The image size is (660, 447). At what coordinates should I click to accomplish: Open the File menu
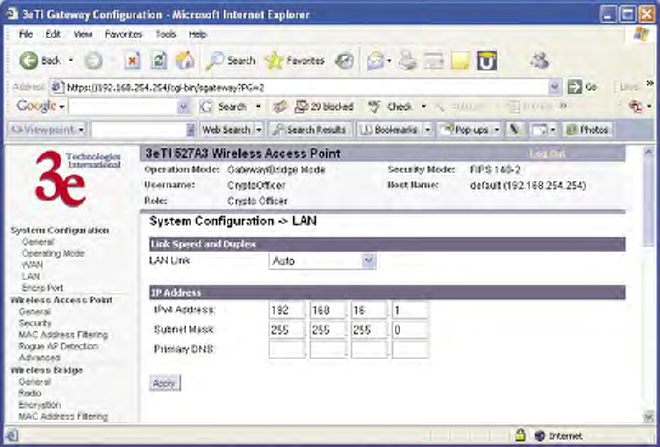(26, 34)
